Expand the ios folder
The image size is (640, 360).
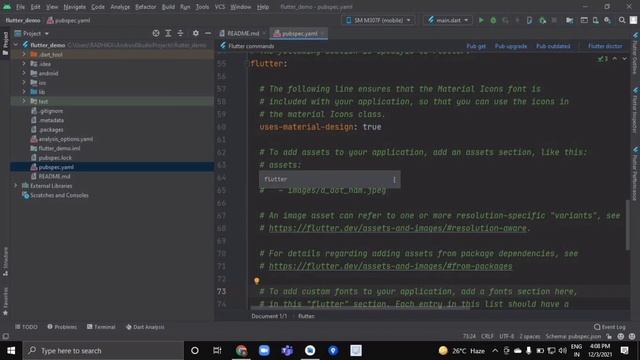(x=24, y=82)
